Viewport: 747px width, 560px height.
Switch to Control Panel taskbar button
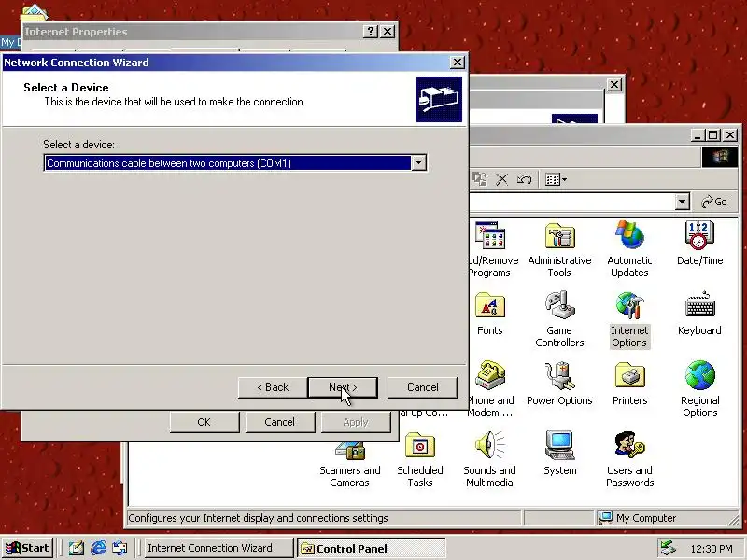pos(371,548)
